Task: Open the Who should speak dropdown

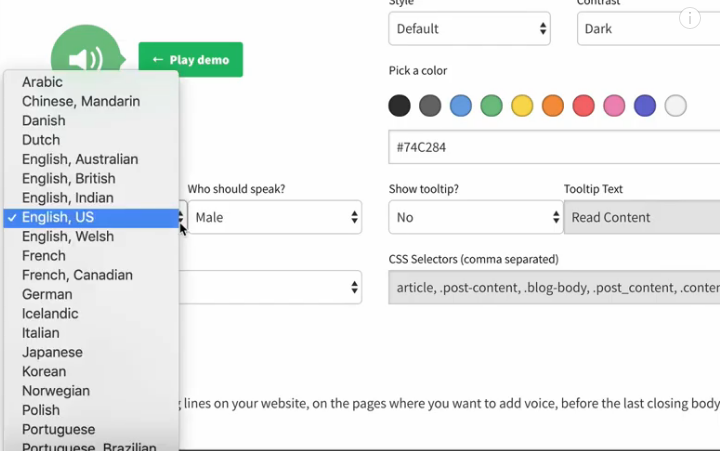Action: 275,217
